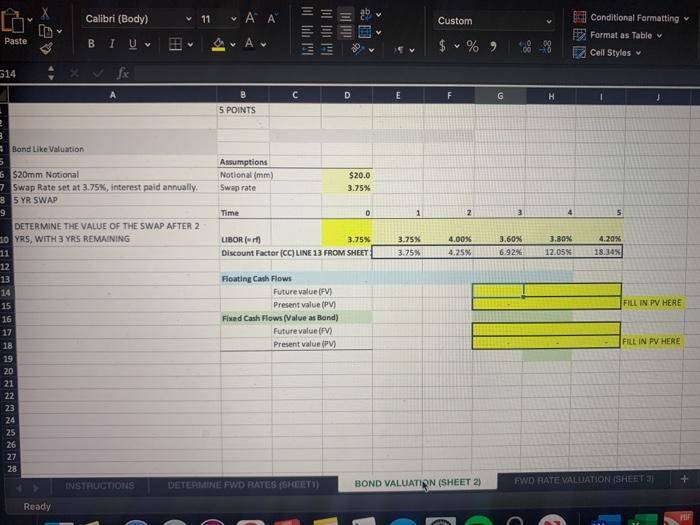Confirm entry with the checkmark in formula bar
Image resolution: width=700 pixels, height=525 pixels.
(98, 73)
